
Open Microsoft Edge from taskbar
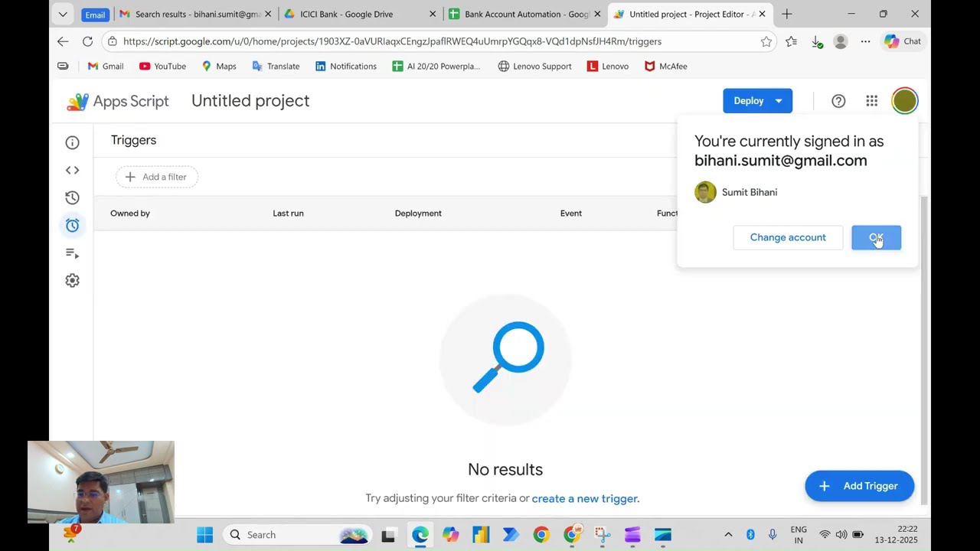pyautogui.click(x=420, y=535)
